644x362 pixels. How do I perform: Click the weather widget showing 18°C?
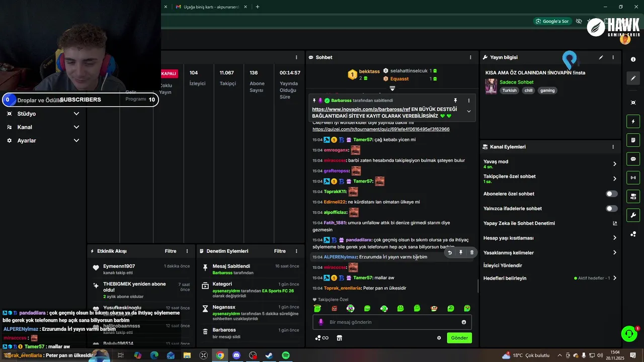[526, 355]
